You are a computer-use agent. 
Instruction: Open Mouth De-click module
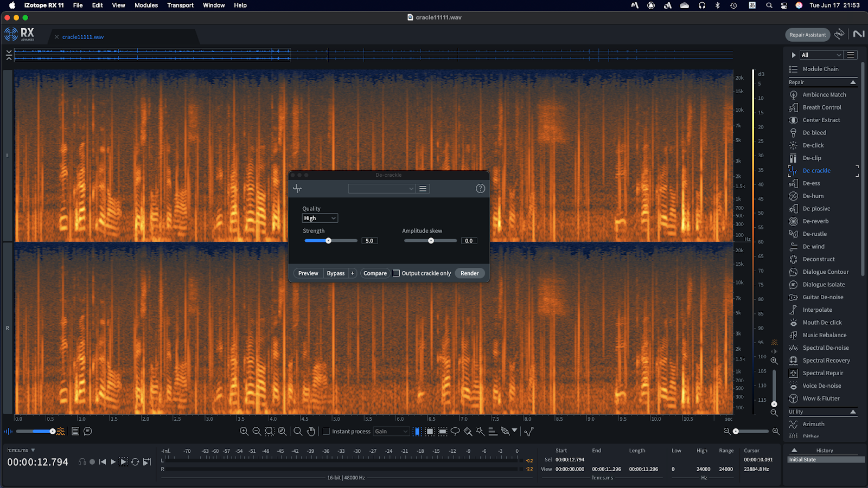point(822,323)
